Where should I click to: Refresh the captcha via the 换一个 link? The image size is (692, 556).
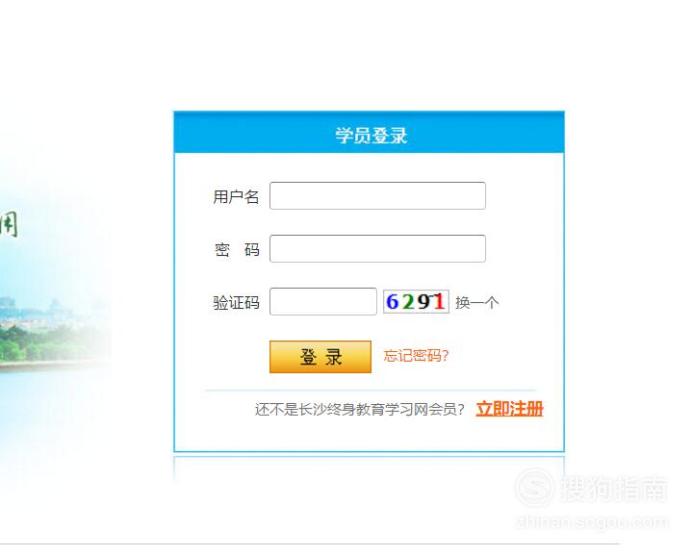(x=477, y=303)
